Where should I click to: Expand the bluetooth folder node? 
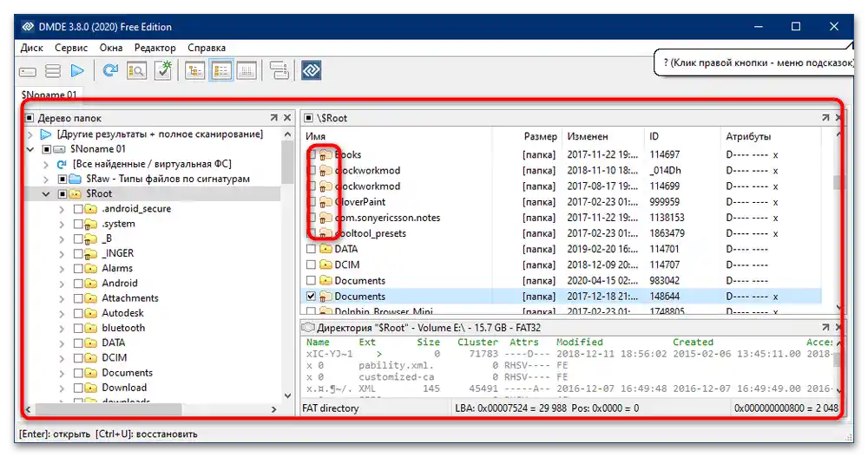pyautogui.click(x=62, y=328)
